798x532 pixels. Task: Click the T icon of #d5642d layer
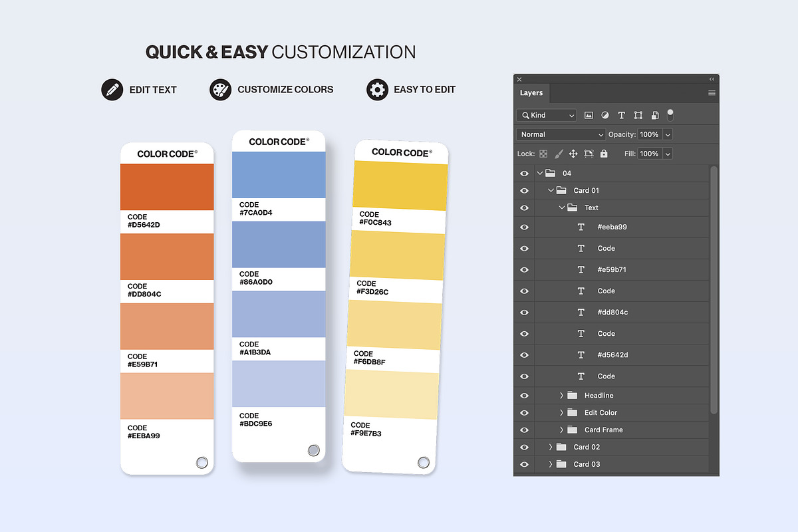(x=581, y=354)
